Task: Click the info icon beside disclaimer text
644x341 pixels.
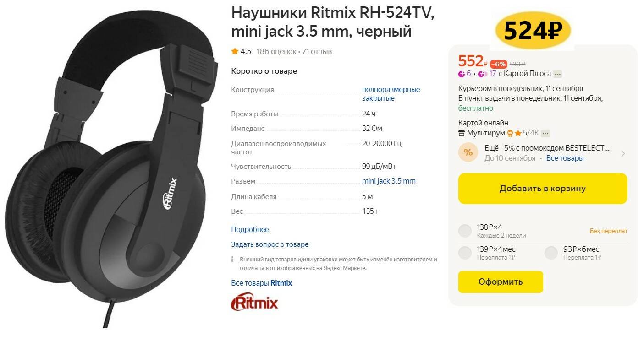Action: pos(232,260)
